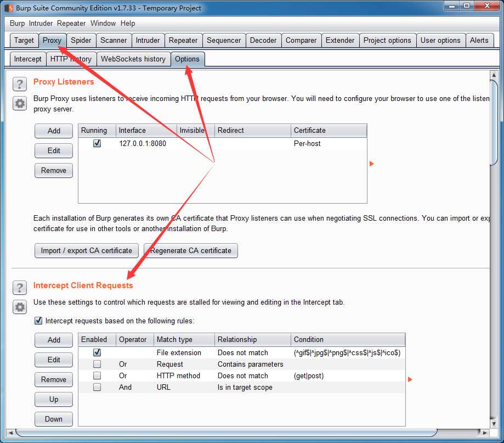Click the horizontal scrollbar right arrow
Image resolution: width=504 pixels, height=443 pixels.
click(x=485, y=433)
